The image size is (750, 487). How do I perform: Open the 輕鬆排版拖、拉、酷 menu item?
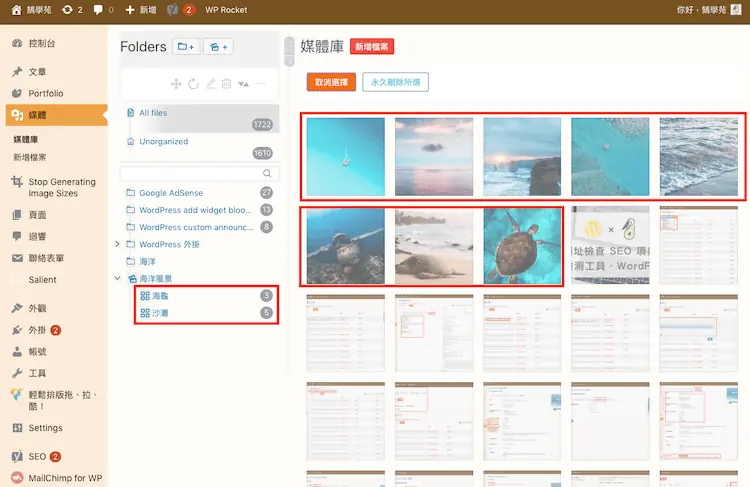[56, 400]
